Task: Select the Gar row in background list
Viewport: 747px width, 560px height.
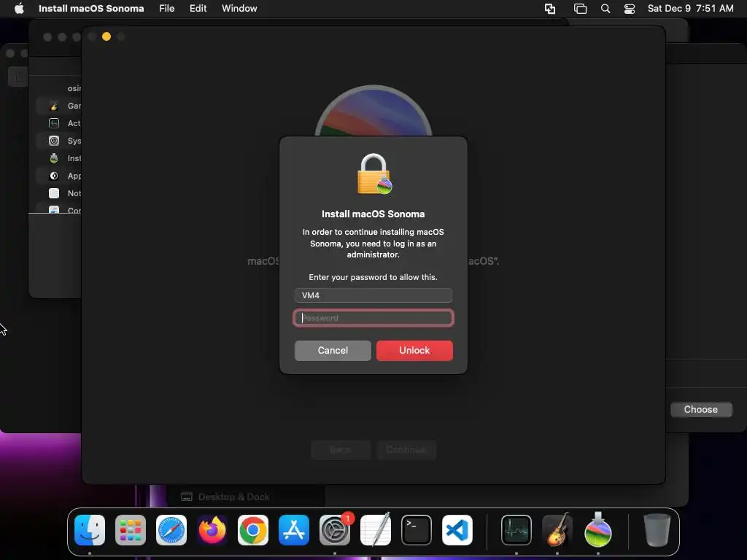Action: pos(58,106)
